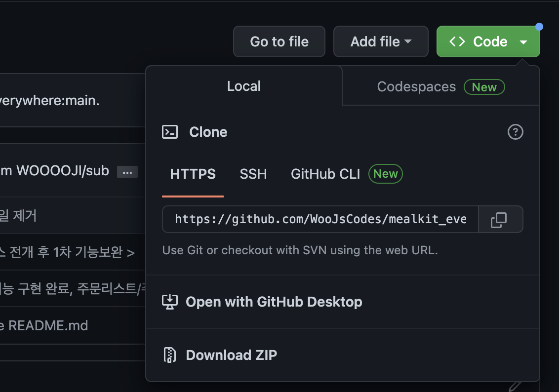Click the terminal icon beside Clone
This screenshot has height=392, width=559.
170,132
